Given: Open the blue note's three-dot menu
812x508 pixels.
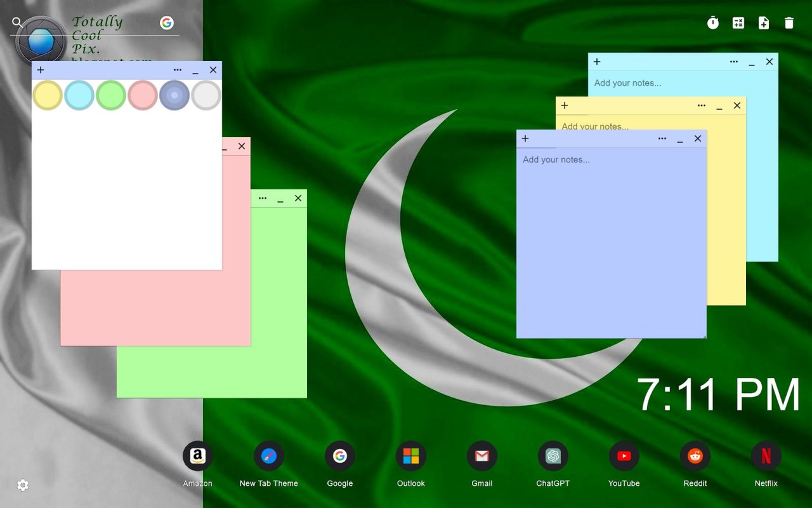Looking at the screenshot, I should 662,138.
